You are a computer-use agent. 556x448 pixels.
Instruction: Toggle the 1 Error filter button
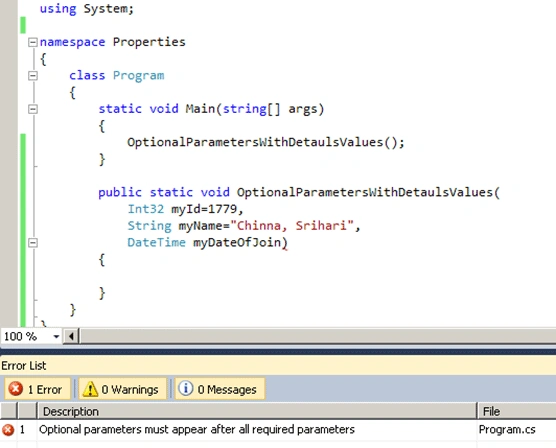37,389
